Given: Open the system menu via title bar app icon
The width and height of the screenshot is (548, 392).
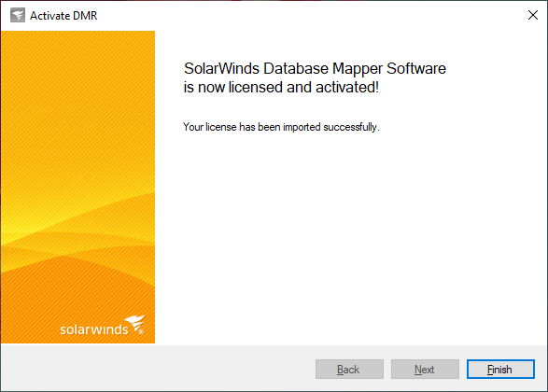Looking at the screenshot, I should point(18,15).
